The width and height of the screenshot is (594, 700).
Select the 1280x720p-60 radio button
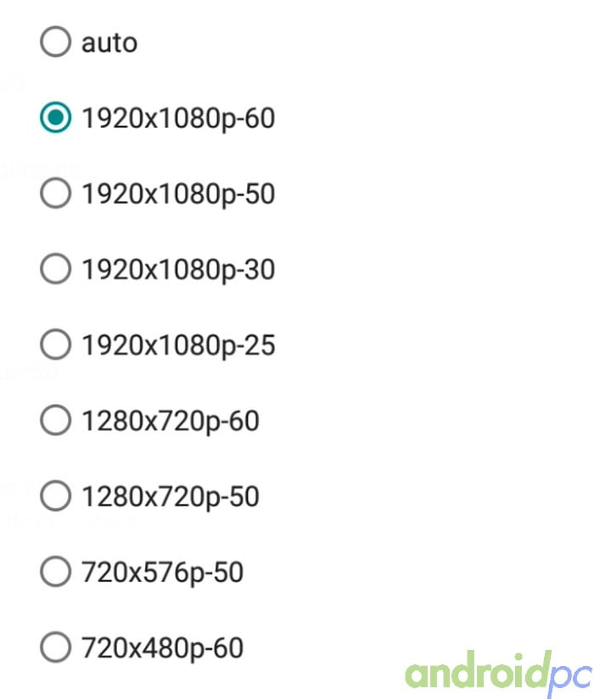(55, 421)
